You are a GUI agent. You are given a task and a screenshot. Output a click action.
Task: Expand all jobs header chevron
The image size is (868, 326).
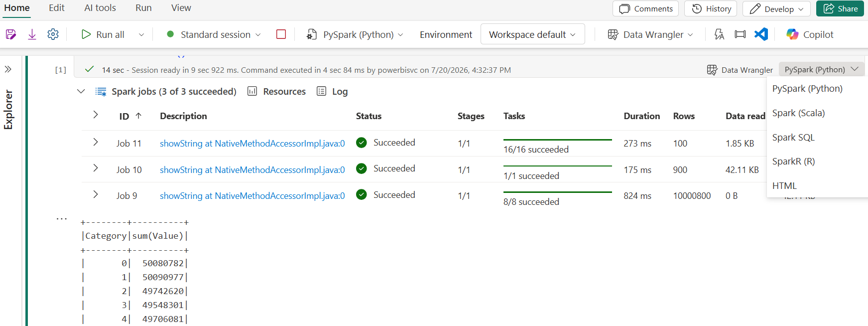pos(95,115)
